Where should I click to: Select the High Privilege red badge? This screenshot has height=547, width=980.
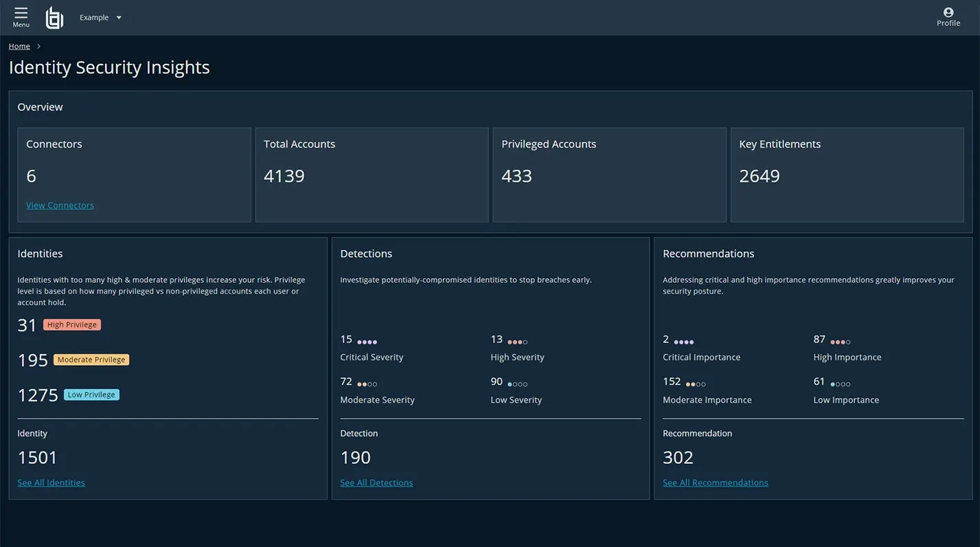pyautogui.click(x=72, y=325)
